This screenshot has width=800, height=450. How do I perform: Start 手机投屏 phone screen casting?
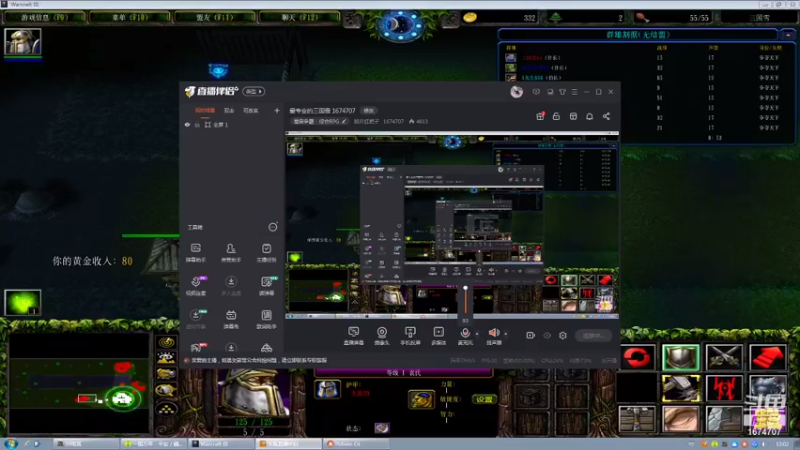coord(410,336)
